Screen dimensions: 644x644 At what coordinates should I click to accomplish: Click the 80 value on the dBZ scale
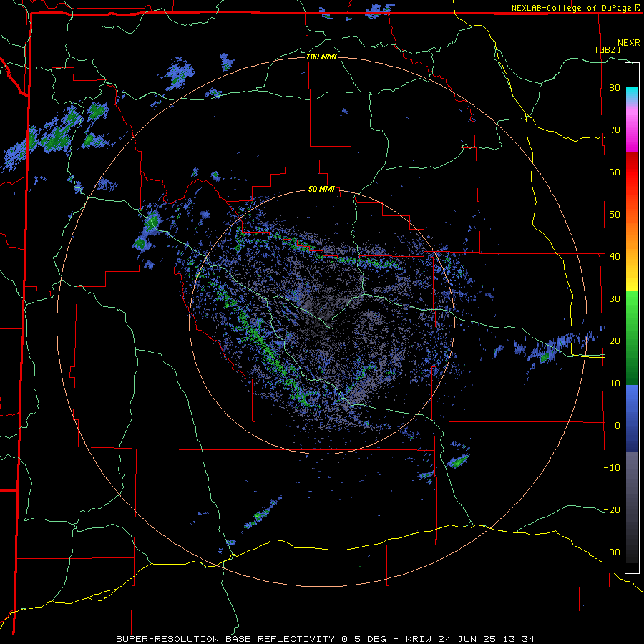click(615, 88)
